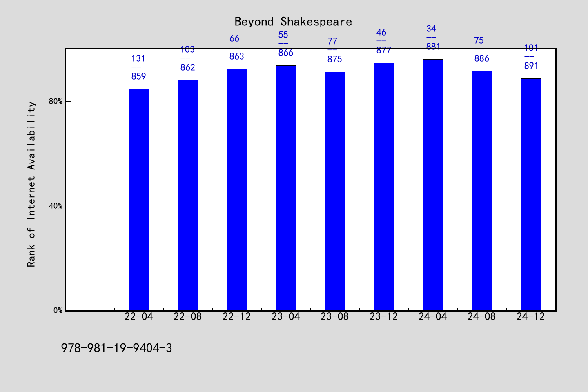588x392 pixels.
Task: Click the value 34 above the 24-04 bar
Action: coord(431,29)
